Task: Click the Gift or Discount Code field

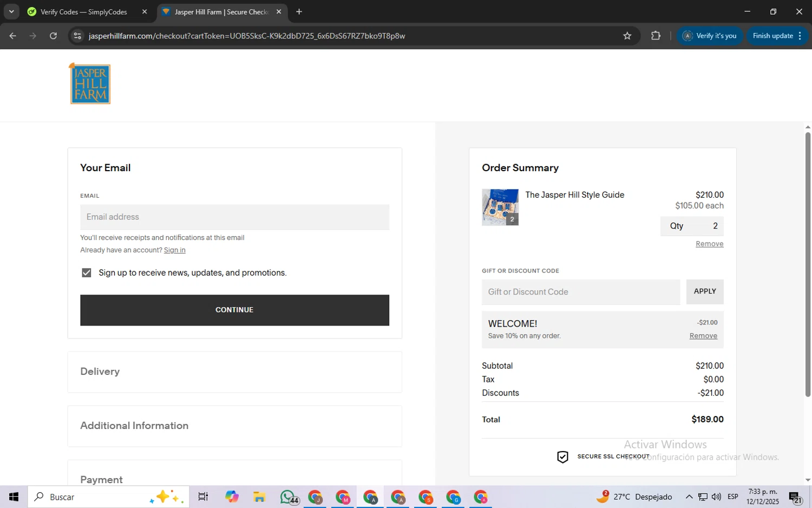Action: pyautogui.click(x=581, y=292)
